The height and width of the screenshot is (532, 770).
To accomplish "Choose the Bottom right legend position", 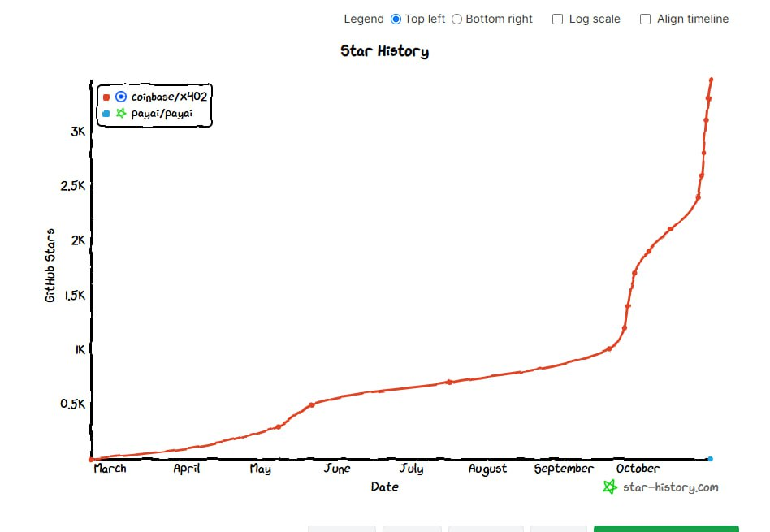I will [x=456, y=19].
